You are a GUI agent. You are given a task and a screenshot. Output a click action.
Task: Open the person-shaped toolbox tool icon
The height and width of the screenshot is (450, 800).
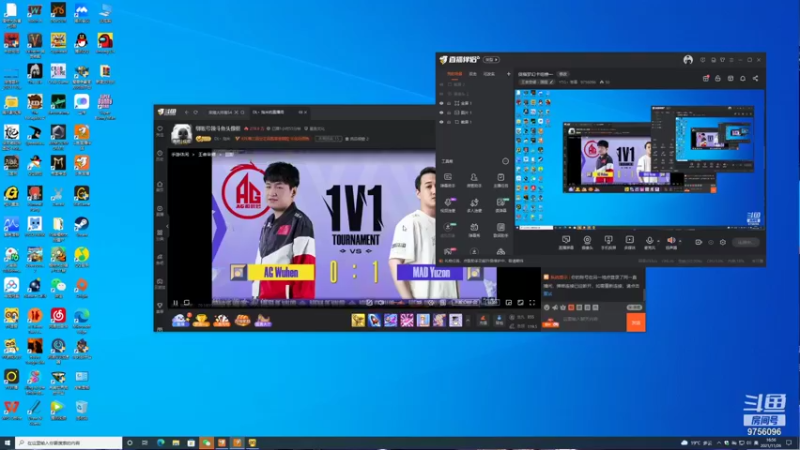(x=474, y=178)
